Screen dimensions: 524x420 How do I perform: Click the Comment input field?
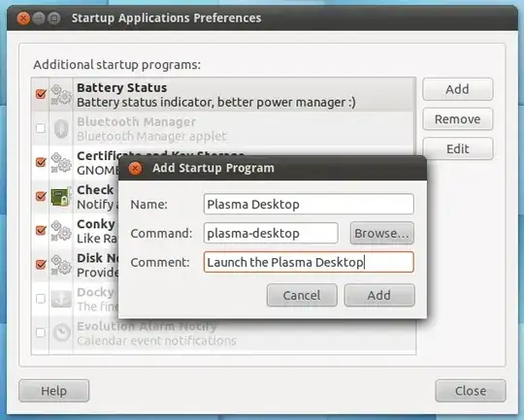pos(309,262)
